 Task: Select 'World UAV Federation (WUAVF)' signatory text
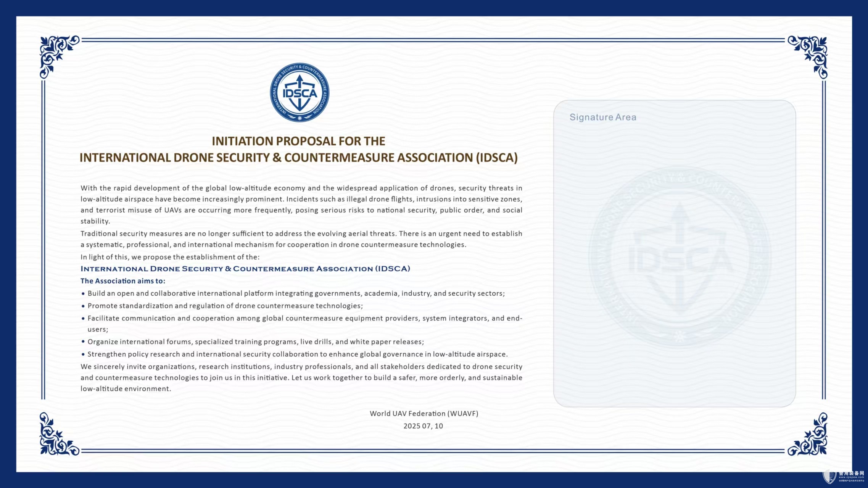(424, 414)
